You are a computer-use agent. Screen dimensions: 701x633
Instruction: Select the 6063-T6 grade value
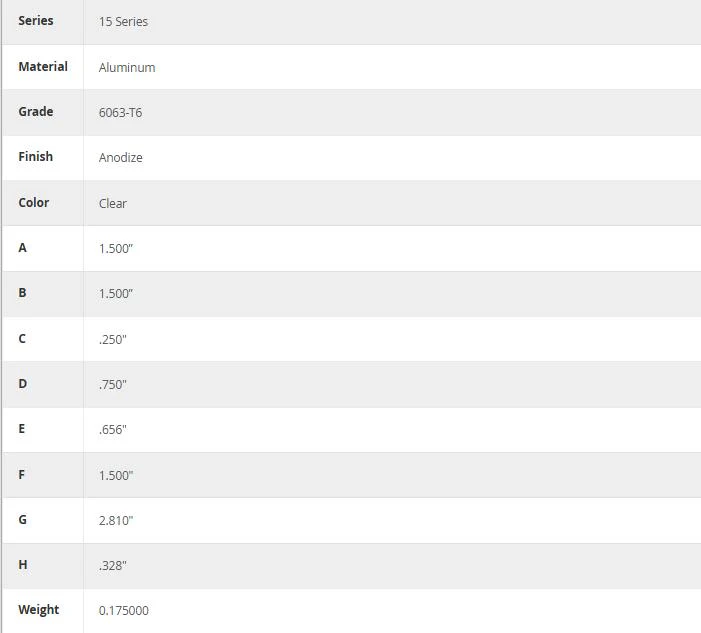pyautogui.click(x=120, y=112)
